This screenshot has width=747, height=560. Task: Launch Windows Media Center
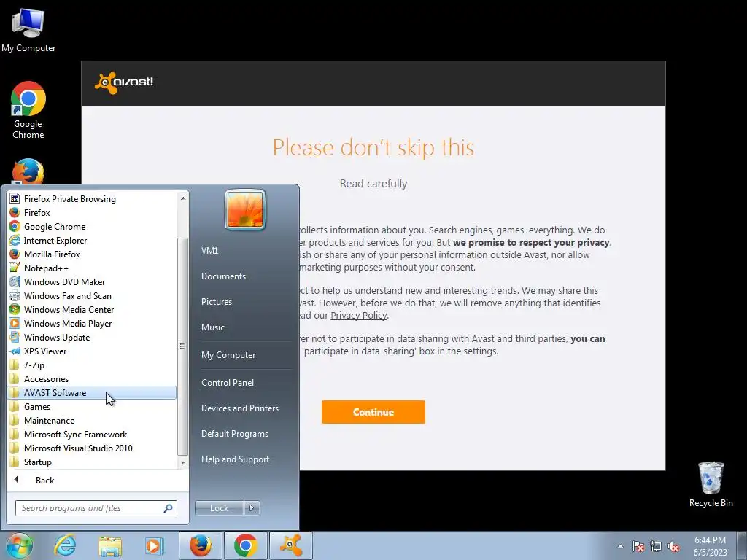pos(92,309)
